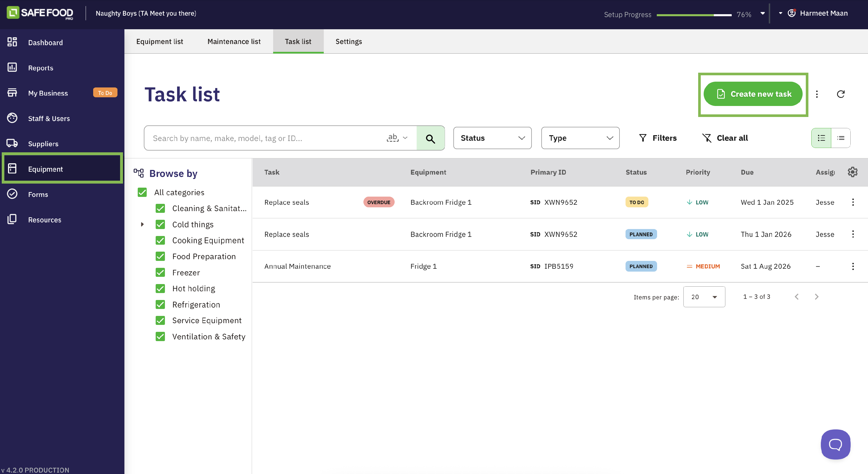Image resolution: width=868 pixels, height=474 pixels.
Task: Click the To Do badge on My Business
Action: (x=105, y=93)
